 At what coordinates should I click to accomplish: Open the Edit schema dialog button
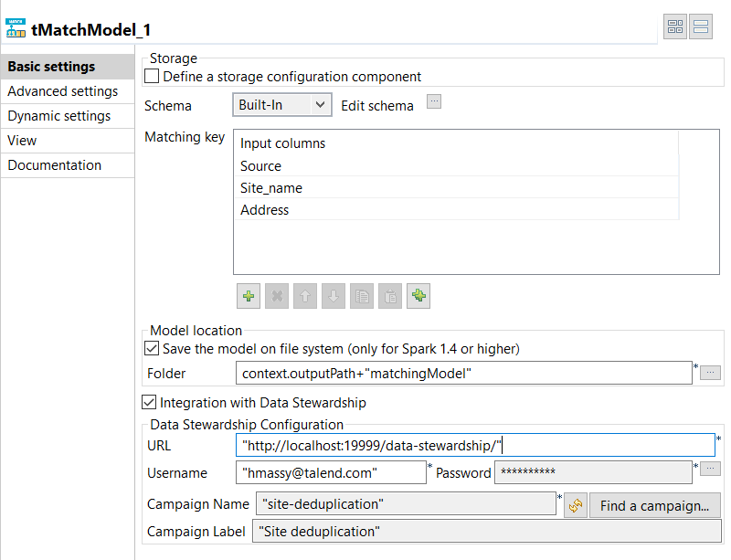tap(434, 101)
